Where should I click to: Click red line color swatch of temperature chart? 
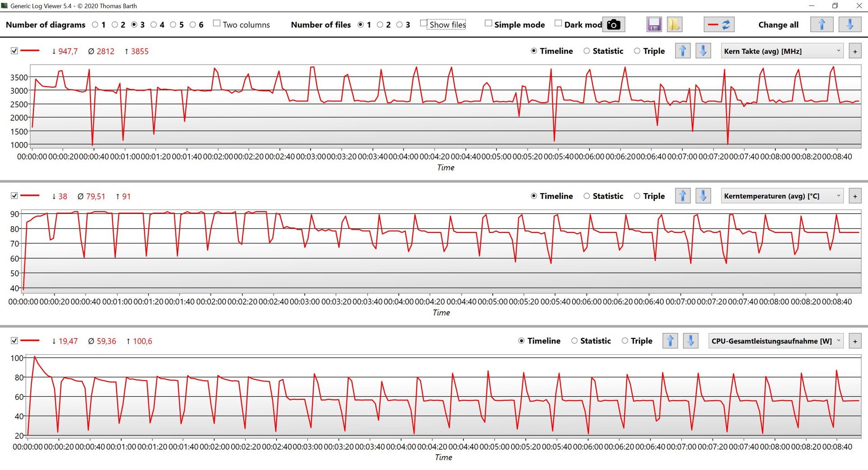[x=30, y=196]
